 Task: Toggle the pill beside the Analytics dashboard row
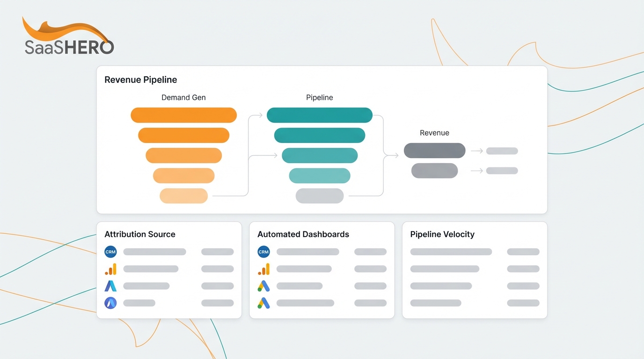click(370, 269)
